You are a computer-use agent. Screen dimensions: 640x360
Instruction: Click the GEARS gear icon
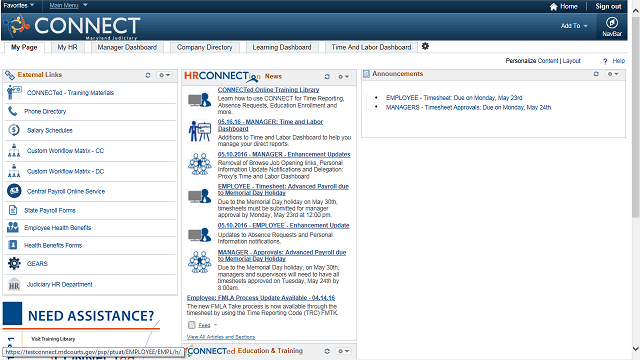tap(14, 263)
